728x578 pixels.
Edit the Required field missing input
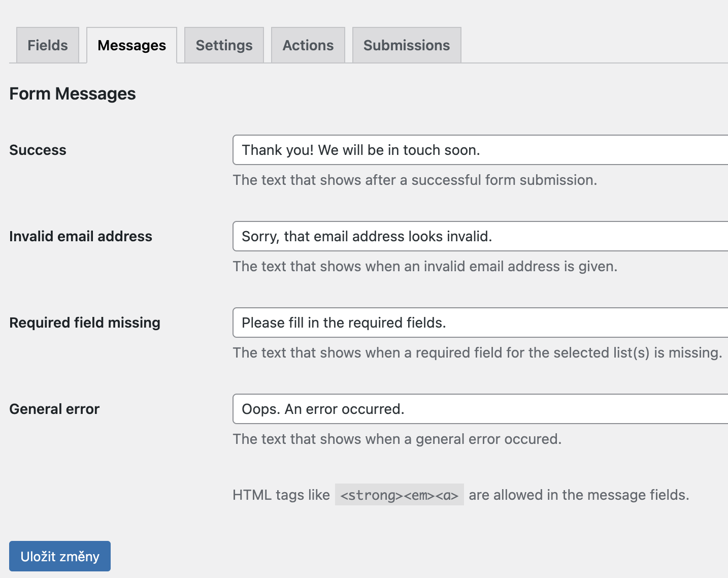coord(480,323)
